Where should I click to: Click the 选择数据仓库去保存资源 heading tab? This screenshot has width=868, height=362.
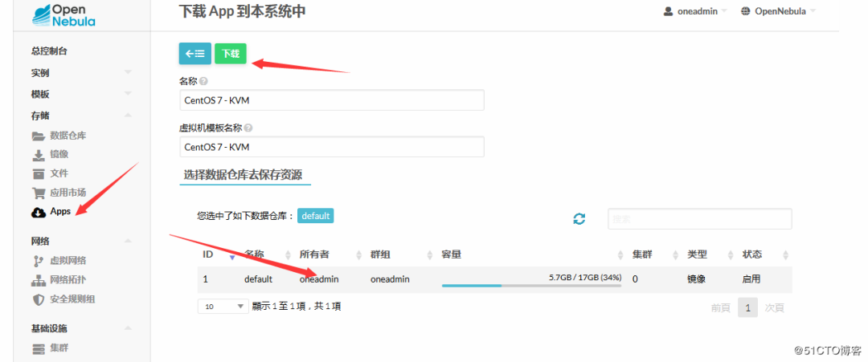pos(245,175)
